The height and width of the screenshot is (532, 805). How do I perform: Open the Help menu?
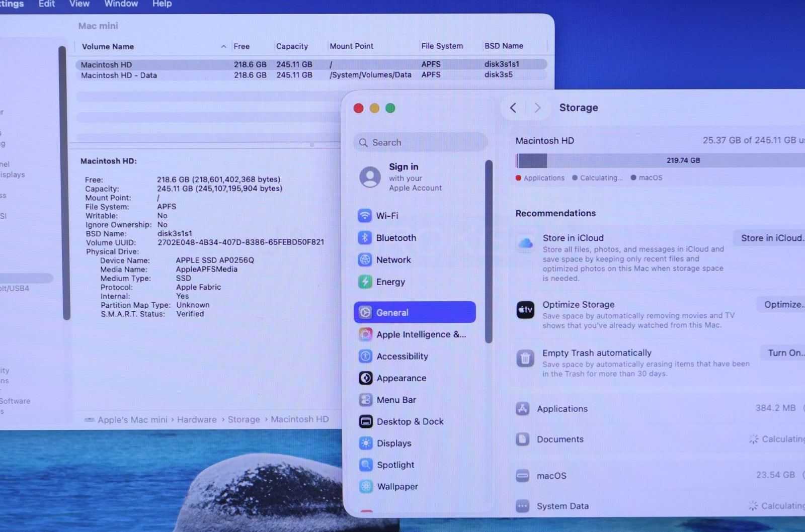tap(162, 4)
